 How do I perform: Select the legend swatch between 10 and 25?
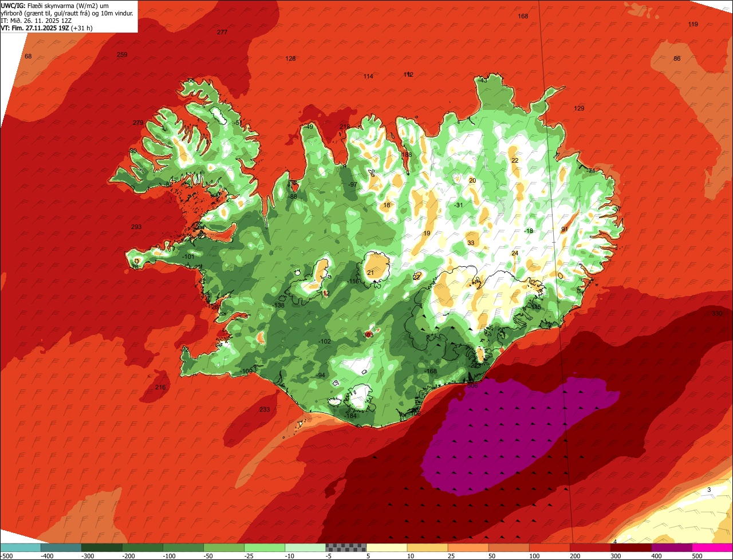point(427,547)
